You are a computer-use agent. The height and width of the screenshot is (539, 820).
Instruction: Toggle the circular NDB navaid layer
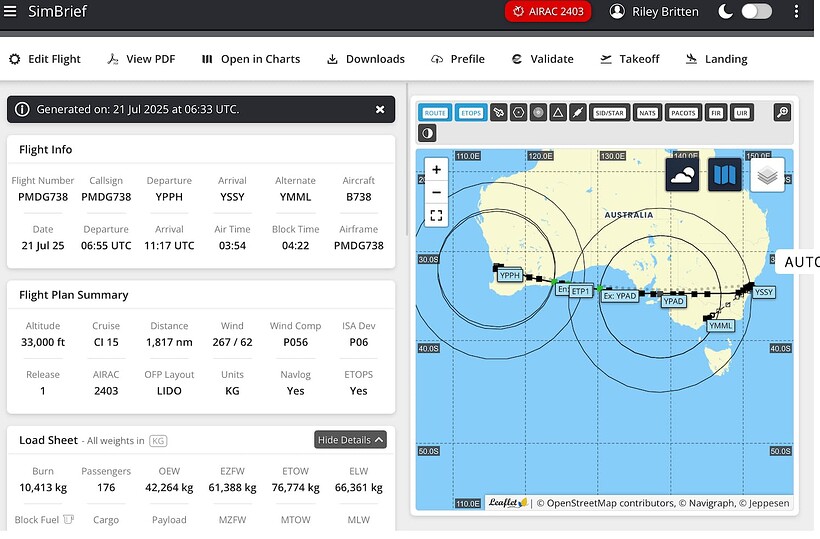tap(538, 113)
